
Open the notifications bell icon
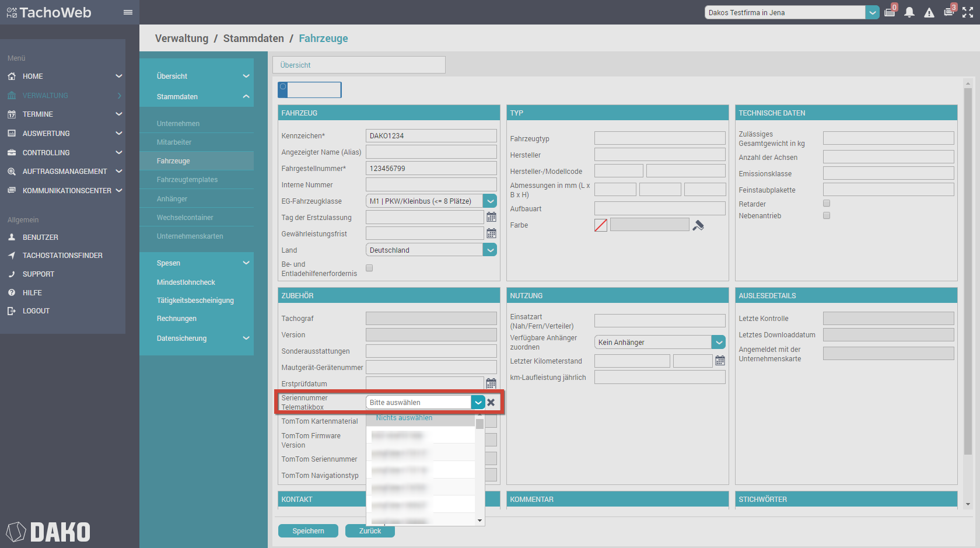point(909,13)
